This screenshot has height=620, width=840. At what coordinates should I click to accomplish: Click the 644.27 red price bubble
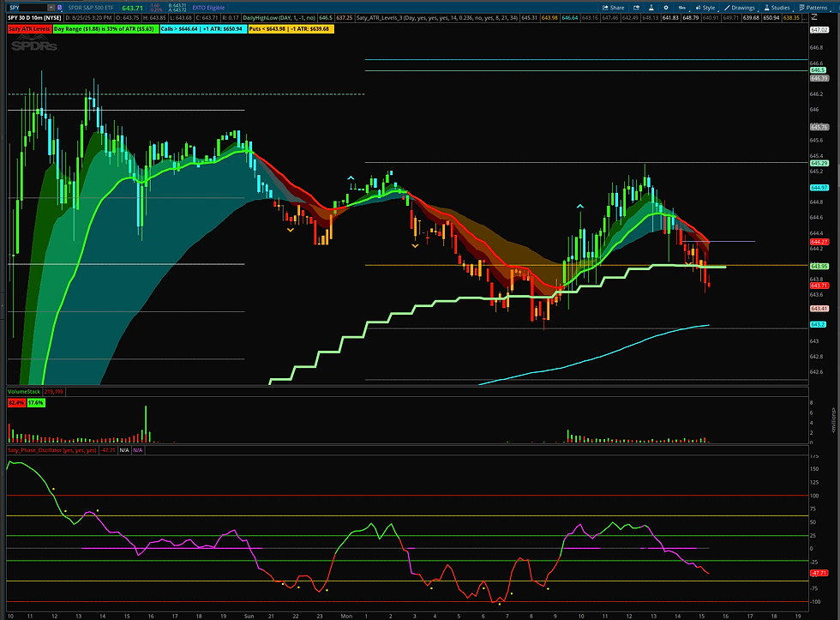819,242
